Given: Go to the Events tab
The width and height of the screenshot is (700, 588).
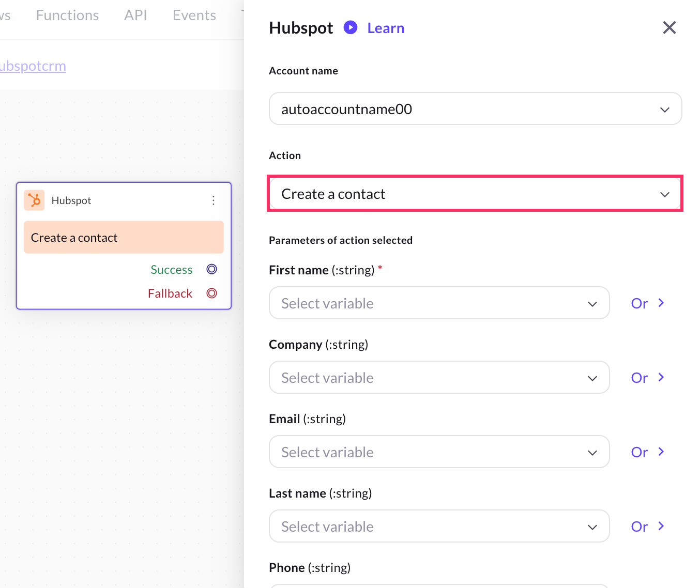Looking at the screenshot, I should point(194,16).
